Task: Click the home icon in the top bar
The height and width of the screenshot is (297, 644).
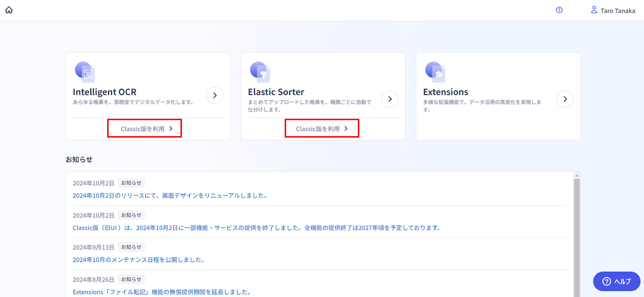Action: click(x=9, y=10)
